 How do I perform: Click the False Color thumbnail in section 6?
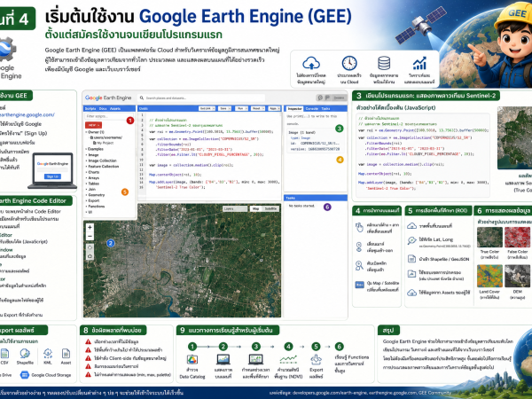point(517,237)
